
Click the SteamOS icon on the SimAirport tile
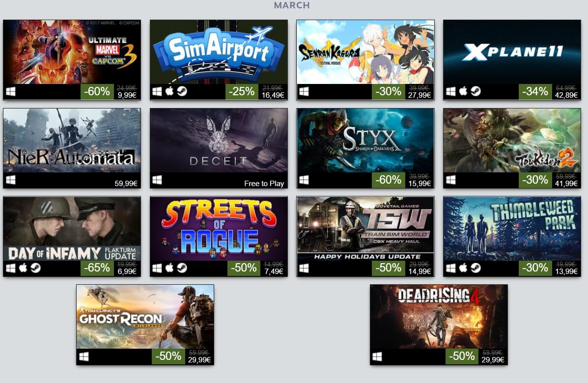pyautogui.click(x=182, y=91)
